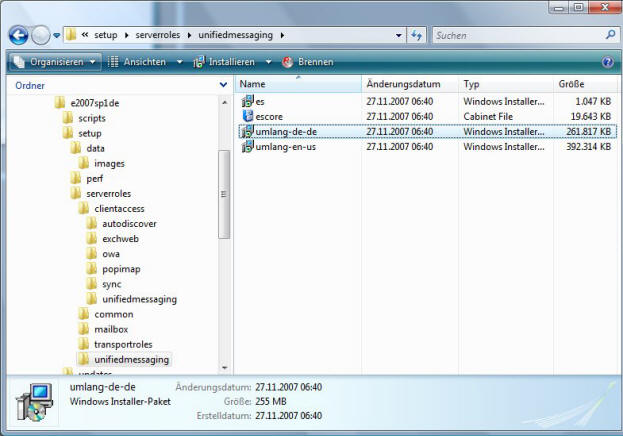The width and height of the screenshot is (623, 436).
Task: Click the 'Cabinet File' type cell
Action: (488, 116)
